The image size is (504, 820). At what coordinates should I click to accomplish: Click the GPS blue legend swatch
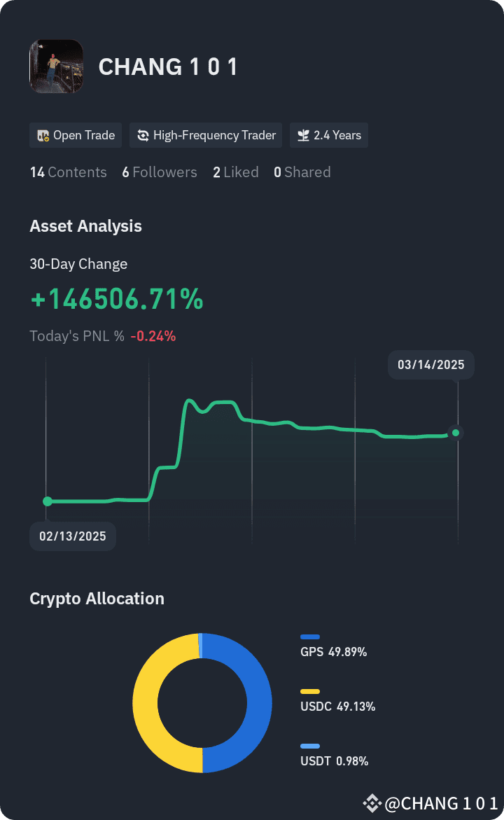pos(310,637)
